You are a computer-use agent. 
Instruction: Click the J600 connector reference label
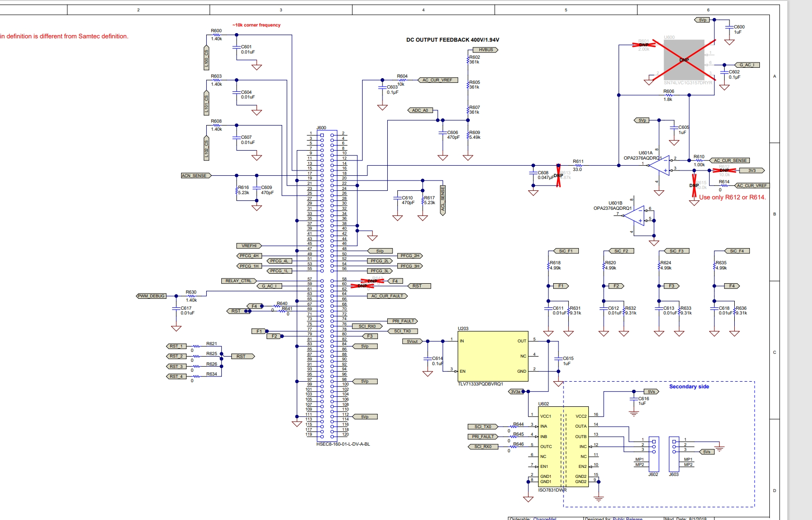321,128
